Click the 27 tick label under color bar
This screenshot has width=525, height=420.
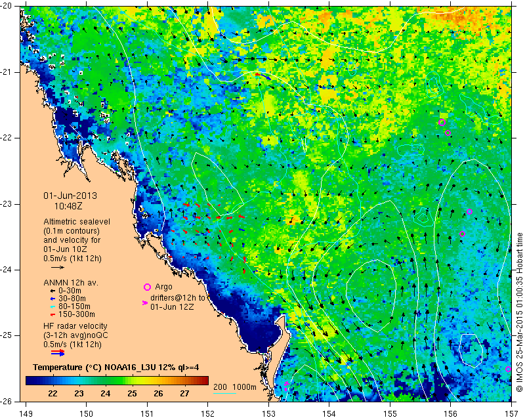coord(185,394)
